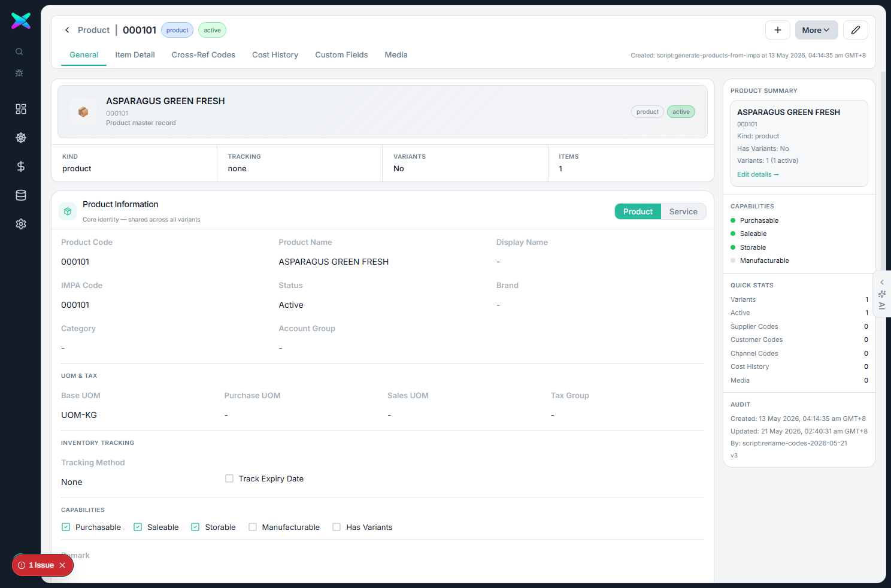Click the plus add button
Screen dimensions: 891x588
click(778, 30)
